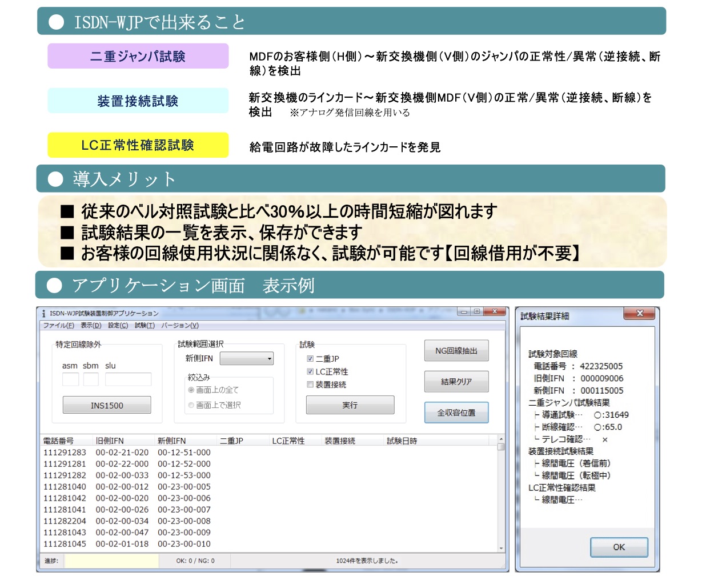Select row with phone number 111281042
The height and width of the screenshot is (588, 706).
[268, 498]
